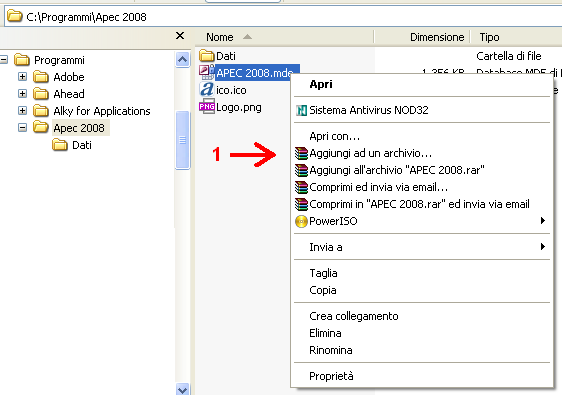The image size is (562, 395).
Task: Click the address bar path field
Action: pyautogui.click(x=283, y=17)
